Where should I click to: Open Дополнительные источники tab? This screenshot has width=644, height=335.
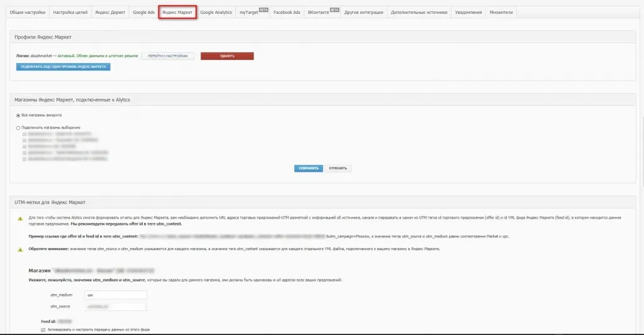tap(419, 13)
